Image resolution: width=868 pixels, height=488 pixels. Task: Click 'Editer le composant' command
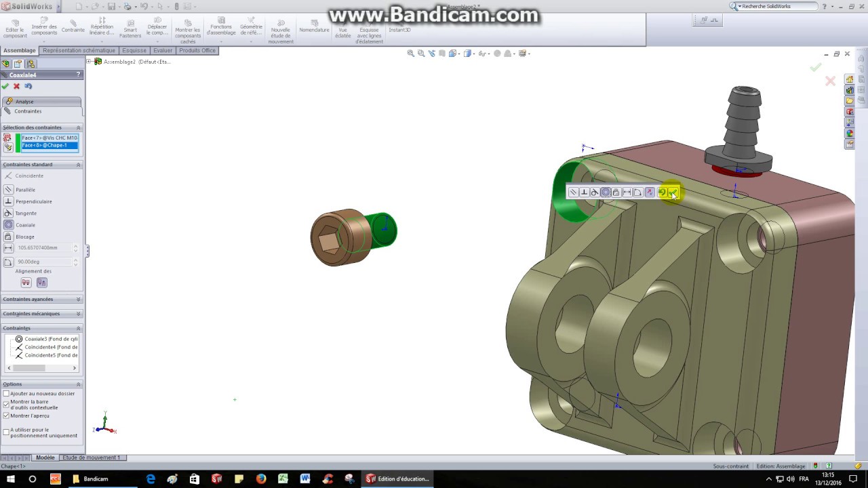tap(15, 26)
